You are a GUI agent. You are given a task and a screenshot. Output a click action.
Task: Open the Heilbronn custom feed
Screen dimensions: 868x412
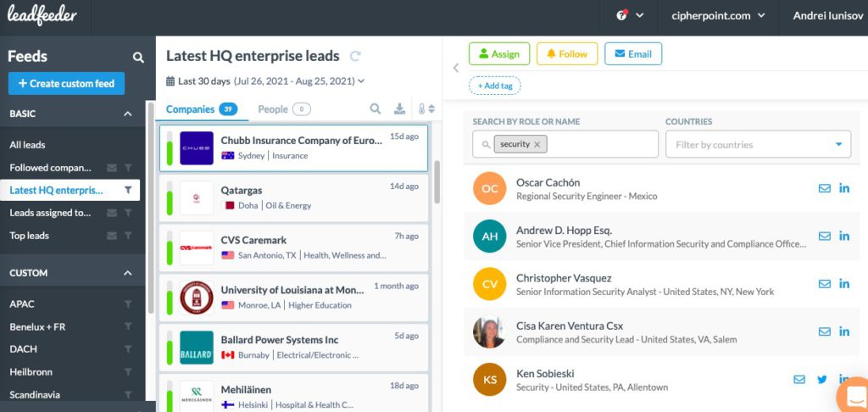(31, 372)
